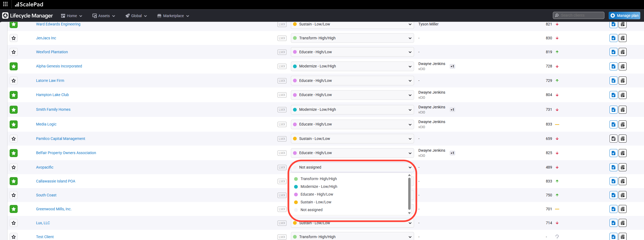The width and height of the screenshot is (644, 240).
Task: Click the Lifecycle Manager logo icon
Action: [x=5, y=16]
